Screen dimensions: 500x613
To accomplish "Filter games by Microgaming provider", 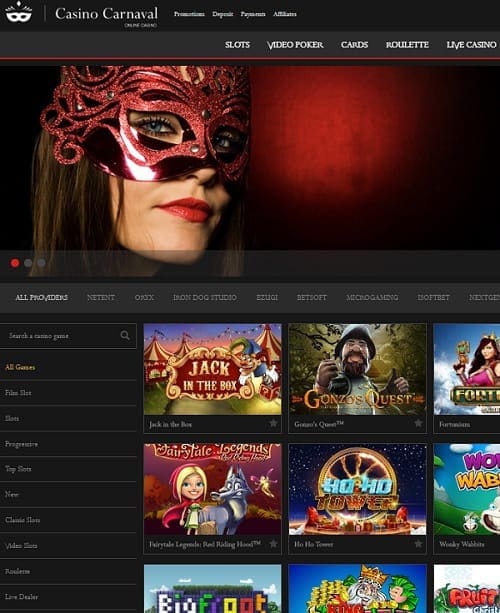I will 372,298.
